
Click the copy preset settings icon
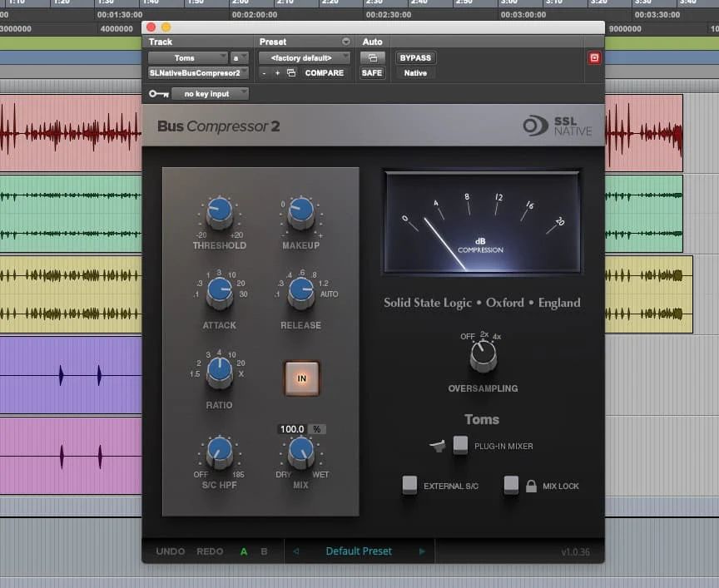click(x=290, y=73)
